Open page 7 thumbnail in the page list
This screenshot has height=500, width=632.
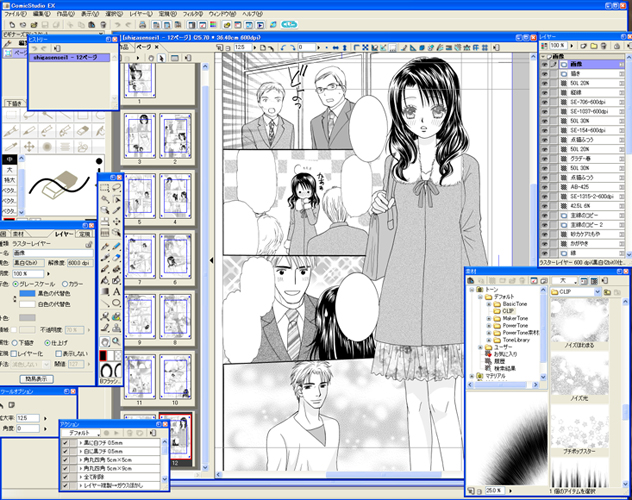140,257
